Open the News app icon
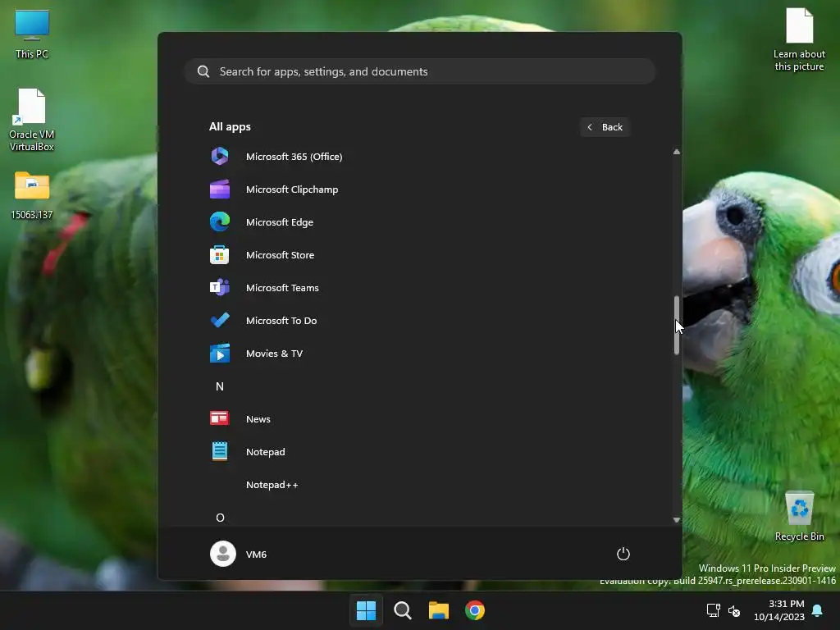This screenshot has width=840, height=630. coord(220,418)
